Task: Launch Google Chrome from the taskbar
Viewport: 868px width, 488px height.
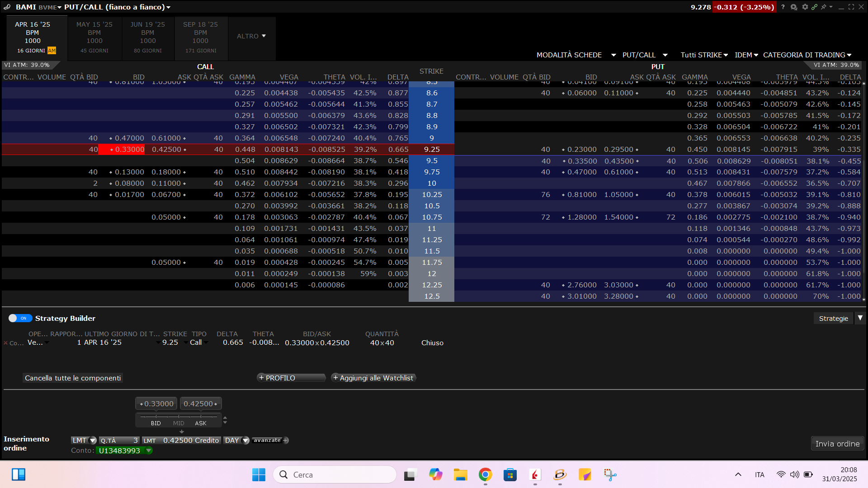Action: pyautogui.click(x=486, y=474)
